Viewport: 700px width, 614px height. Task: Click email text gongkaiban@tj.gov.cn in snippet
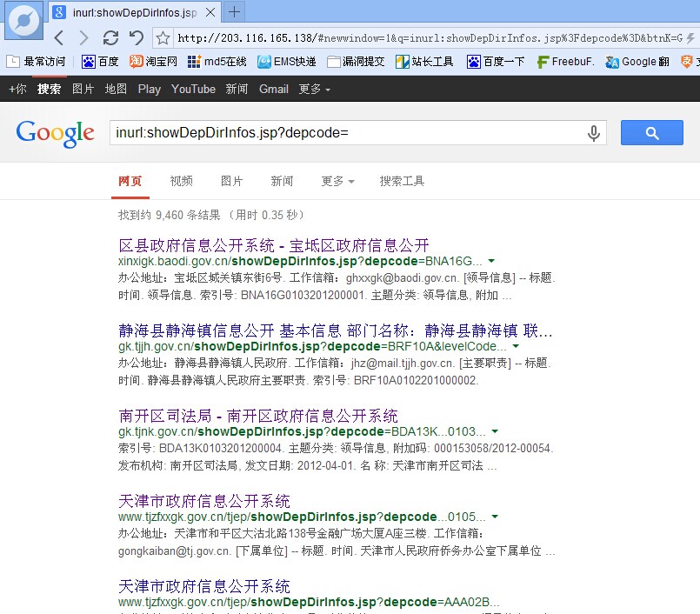(x=175, y=551)
